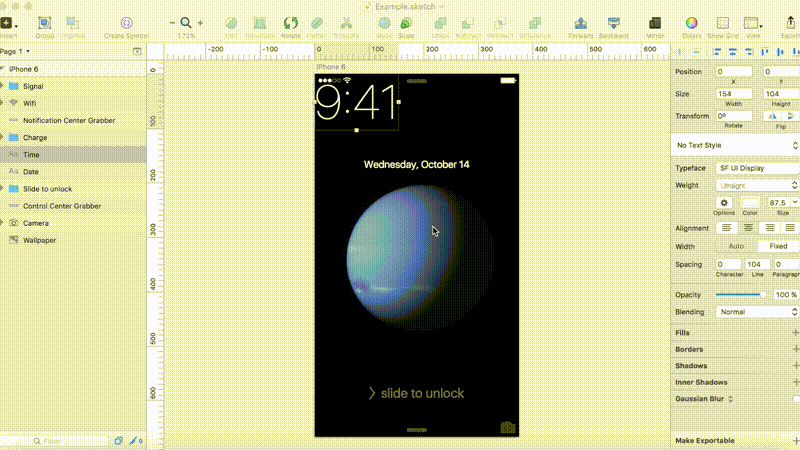Add a new Inner Shadow
This screenshot has height=450, width=800.
[x=795, y=382]
